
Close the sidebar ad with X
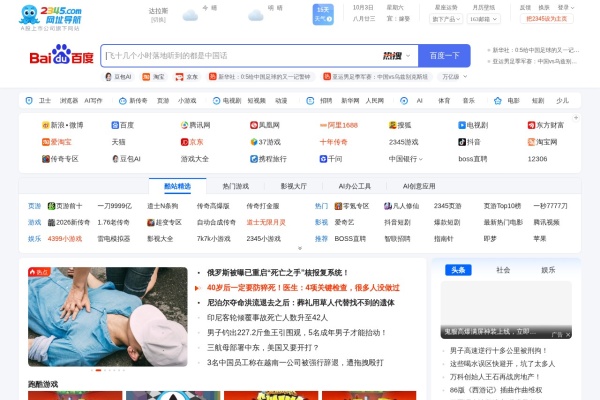click(x=568, y=335)
